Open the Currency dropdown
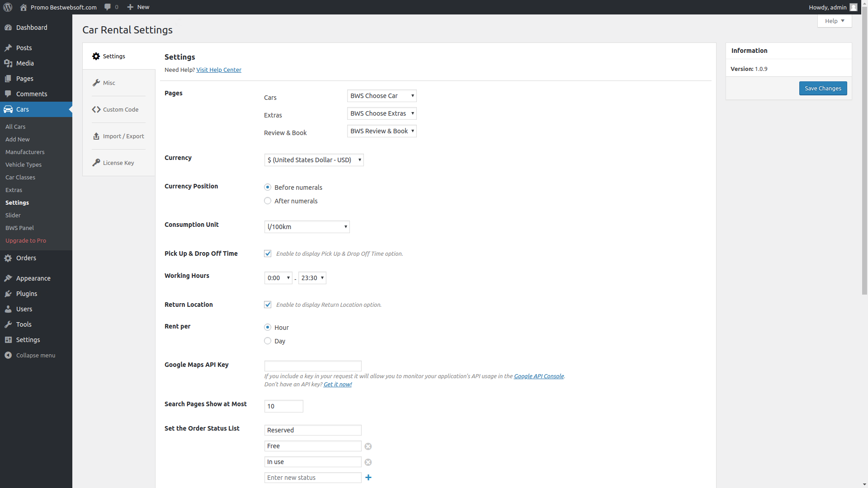The height and width of the screenshot is (488, 868). pos(314,160)
